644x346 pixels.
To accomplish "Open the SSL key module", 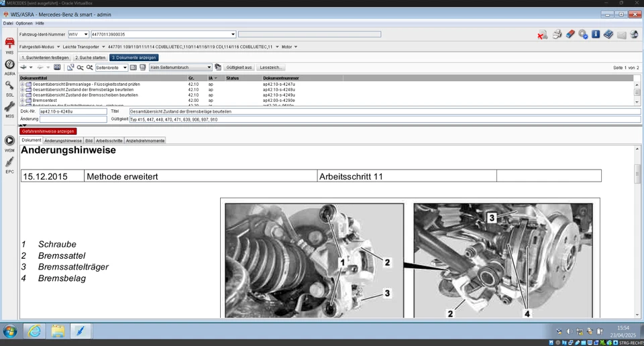I will pos(9,89).
